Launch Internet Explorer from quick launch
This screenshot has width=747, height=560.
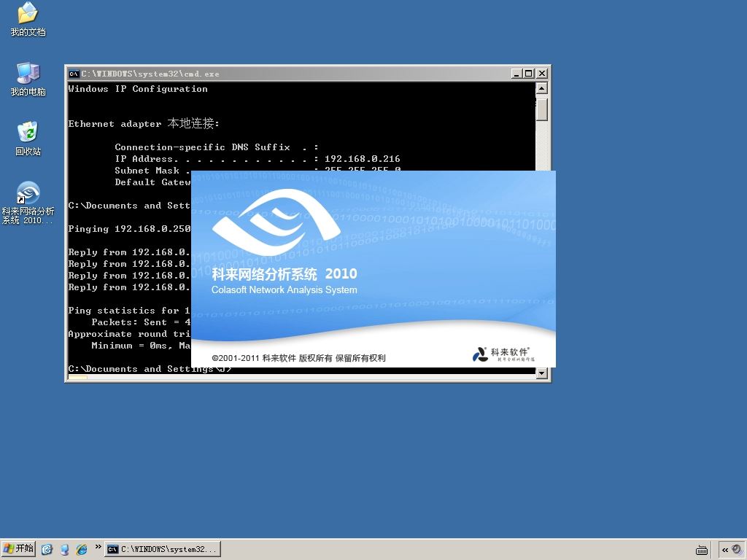coord(82,549)
